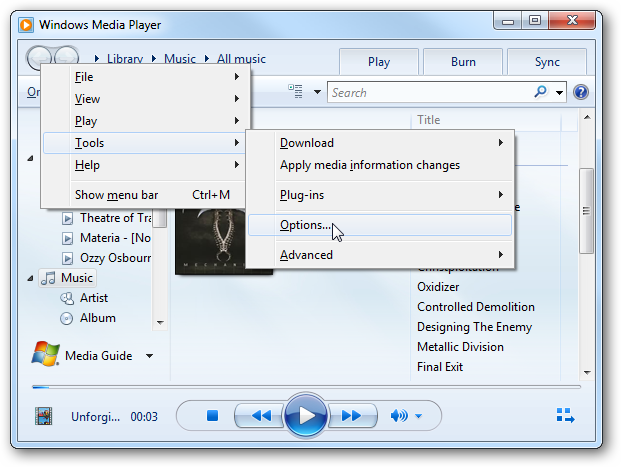Click the Music breadcrumb link

click(180, 59)
